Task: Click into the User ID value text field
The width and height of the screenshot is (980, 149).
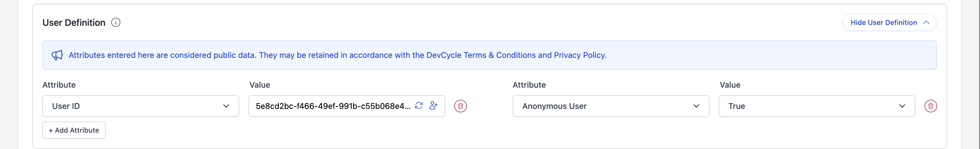Action: tap(332, 106)
